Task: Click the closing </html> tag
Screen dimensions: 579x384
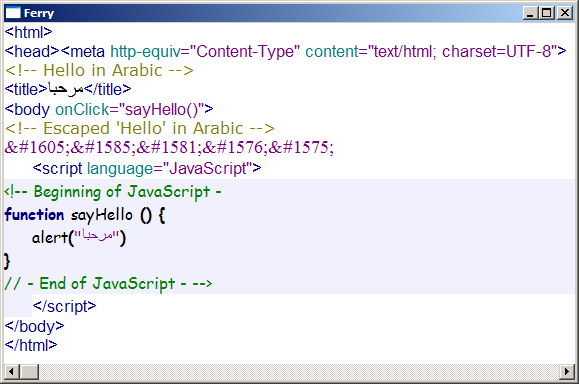Action: 31,345
